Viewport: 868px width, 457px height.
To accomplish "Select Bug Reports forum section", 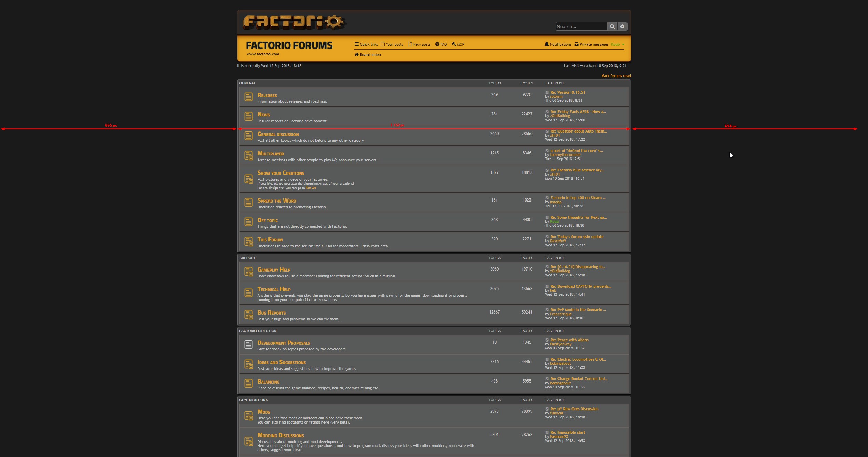I will tap(272, 312).
